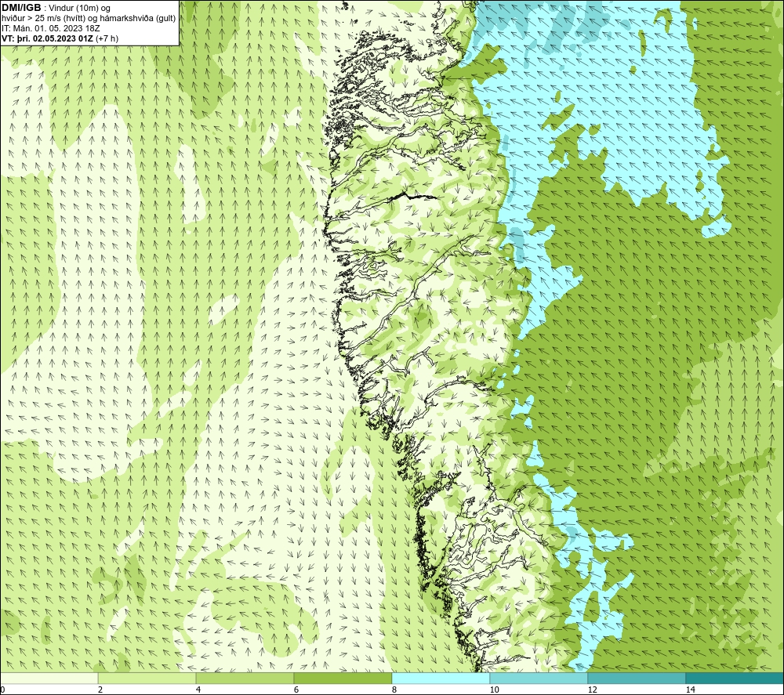Screen dimensions: 784x695
Task: Pick the 4–6 m/s green color bar segment
Action: point(245,678)
